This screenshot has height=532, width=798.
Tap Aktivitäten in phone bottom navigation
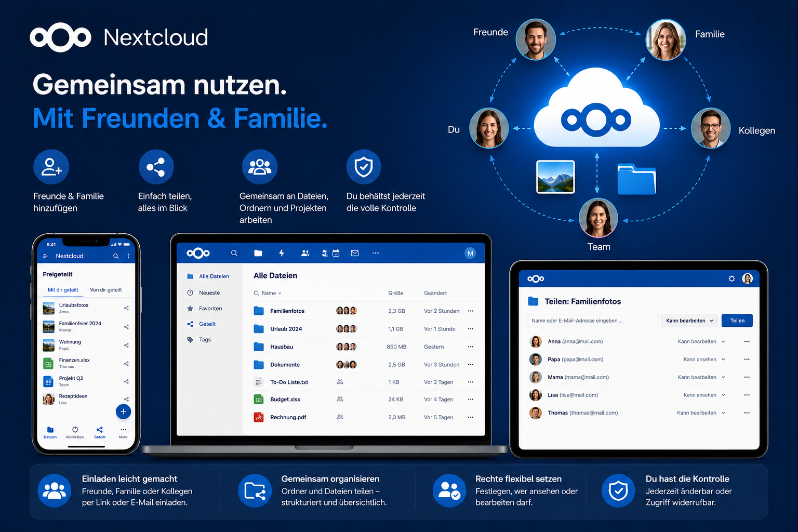click(75, 432)
